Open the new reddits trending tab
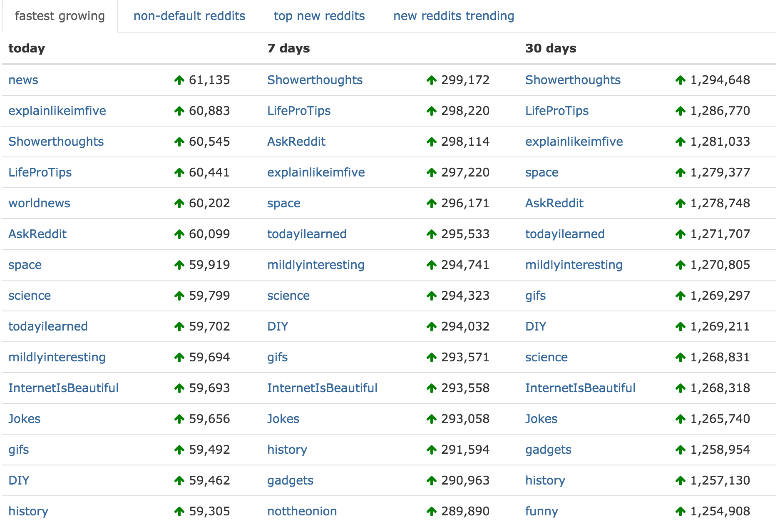The width and height of the screenshot is (780, 532). coord(454,16)
